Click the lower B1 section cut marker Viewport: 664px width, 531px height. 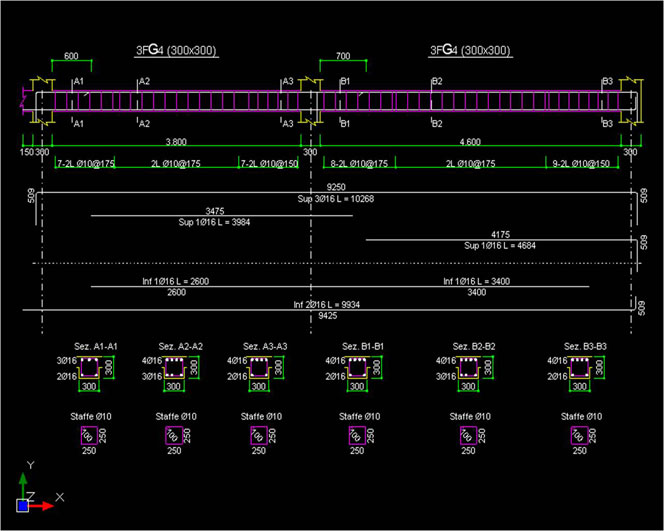(345, 124)
